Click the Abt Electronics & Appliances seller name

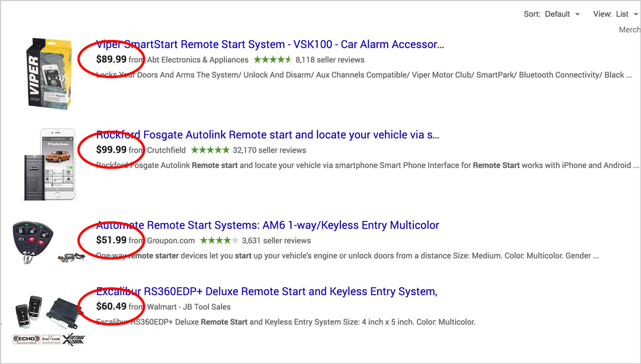tap(198, 60)
